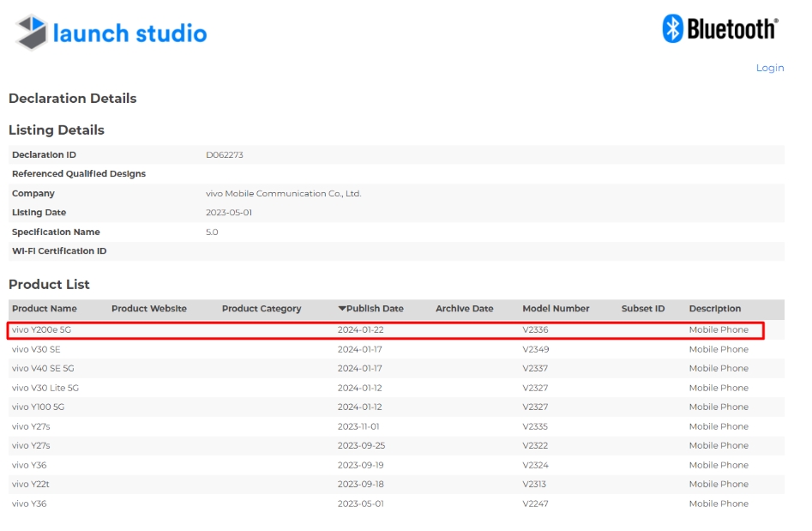812x531 pixels.
Task: Open the Login link
Action: pos(769,68)
